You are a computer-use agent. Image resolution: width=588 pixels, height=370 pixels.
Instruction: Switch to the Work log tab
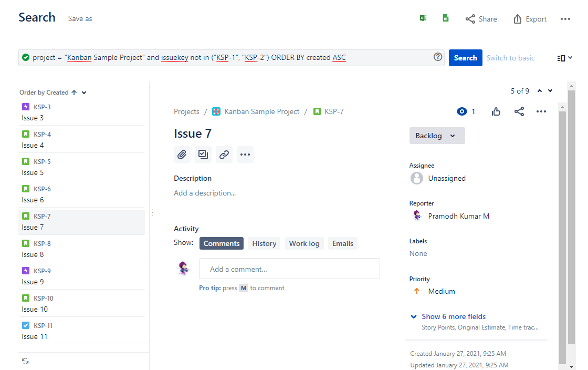(304, 243)
